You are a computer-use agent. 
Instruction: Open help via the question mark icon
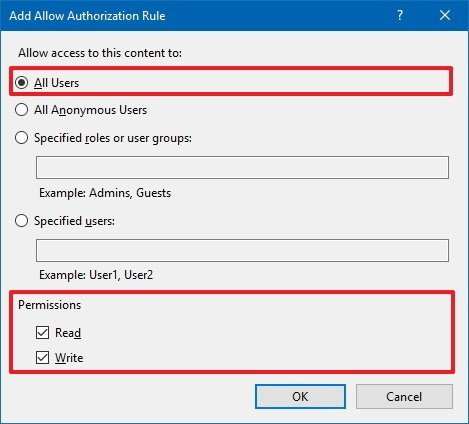(400, 15)
